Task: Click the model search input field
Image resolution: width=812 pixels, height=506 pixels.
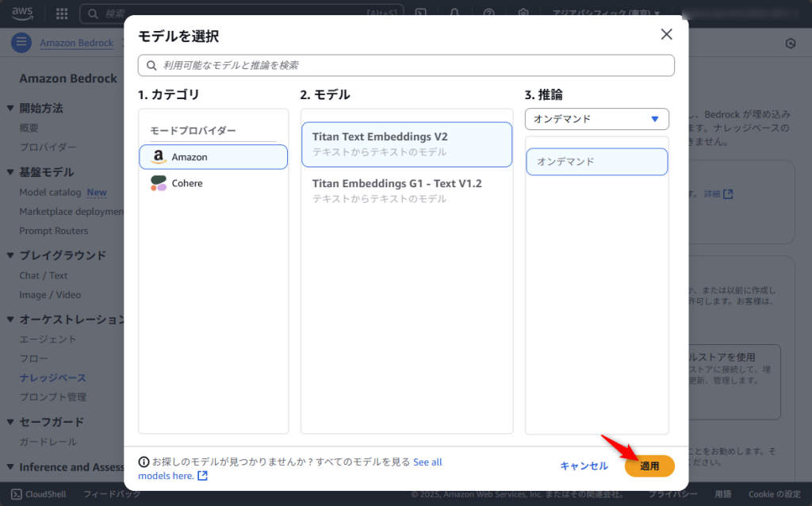Action: (406, 65)
